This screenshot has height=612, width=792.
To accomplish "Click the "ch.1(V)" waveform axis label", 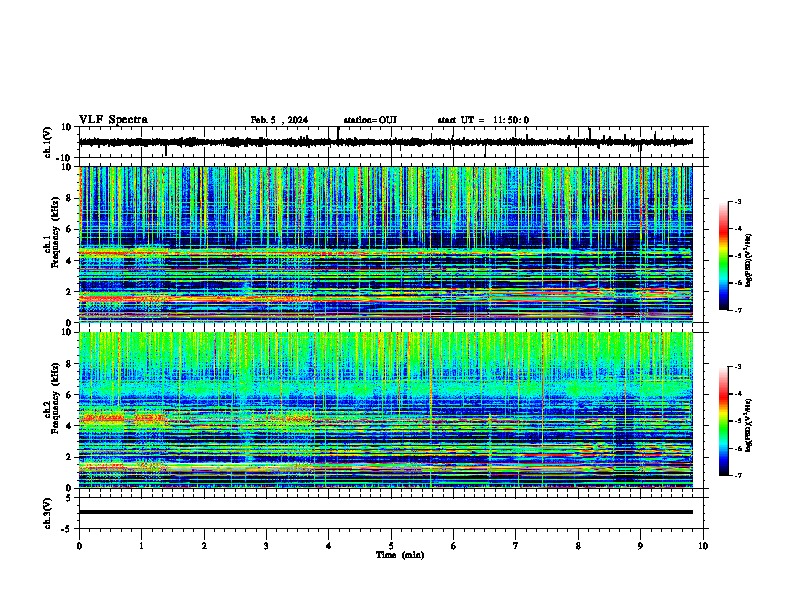I will pyautogui.click(x=48, y=142).
